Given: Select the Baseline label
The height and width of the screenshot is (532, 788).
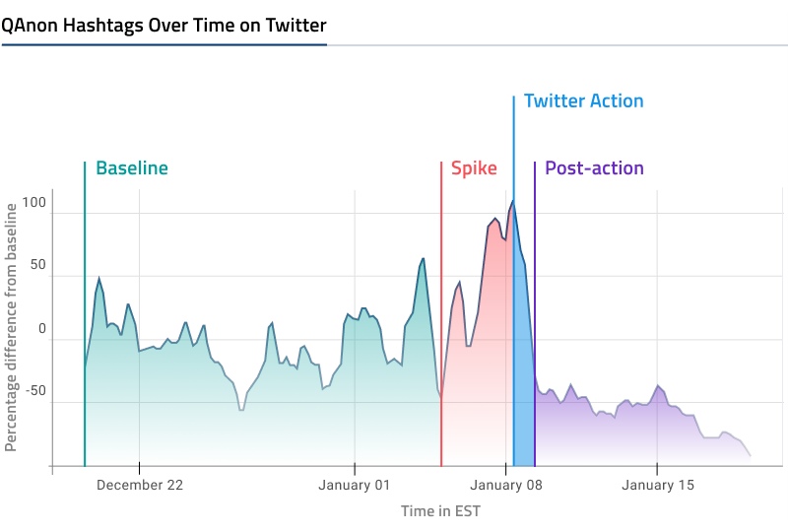Looking at the screenshot, I should coord(132,168).
